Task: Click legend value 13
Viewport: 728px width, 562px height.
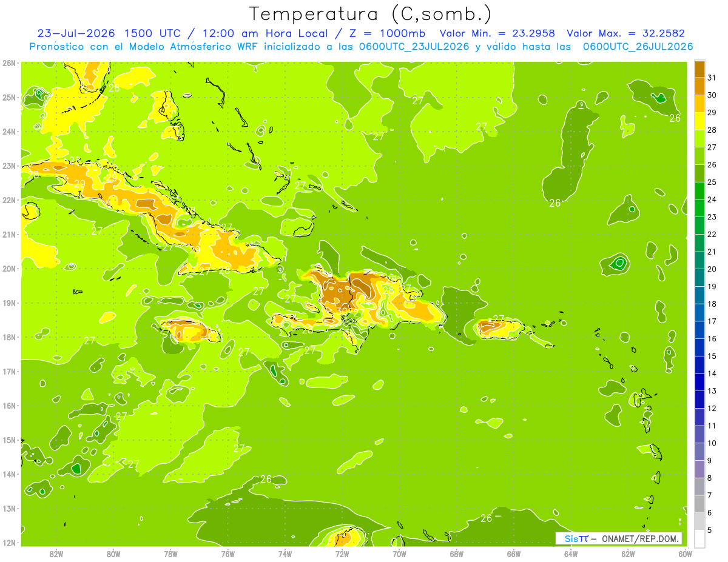Action: [712, 391]
